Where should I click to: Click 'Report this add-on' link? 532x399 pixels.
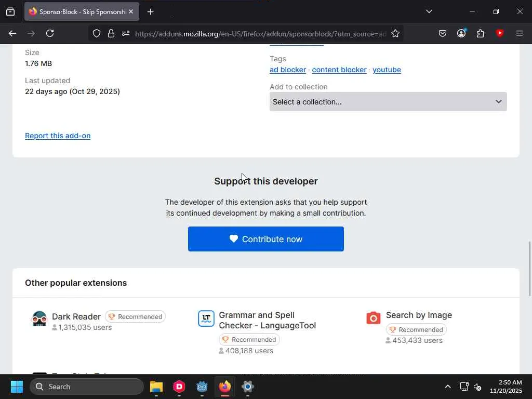click(x=58, y=136)
